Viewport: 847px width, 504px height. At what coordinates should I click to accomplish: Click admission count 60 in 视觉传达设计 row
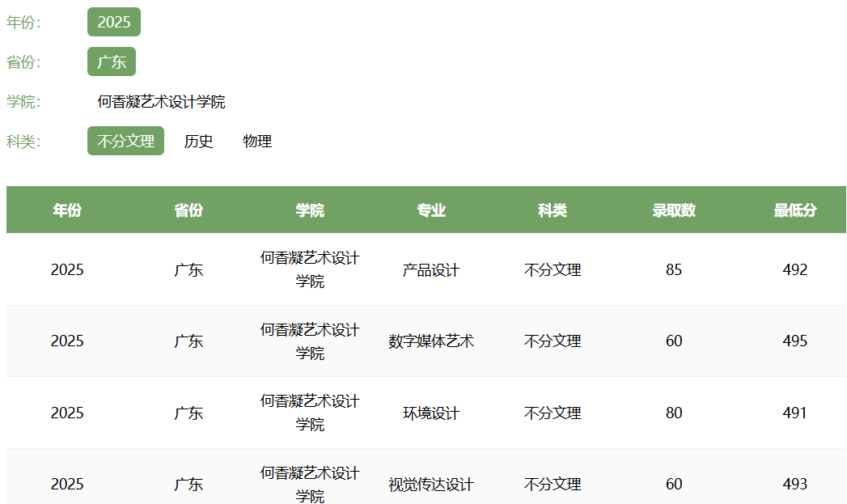tap(674, 484)
